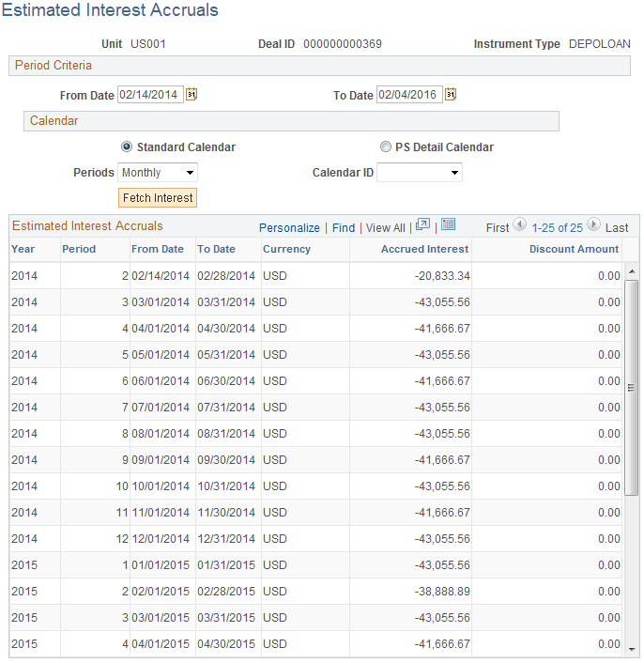Click the To Date cell 12/31/2014
The image size is (644, 663).
(226, 539)
